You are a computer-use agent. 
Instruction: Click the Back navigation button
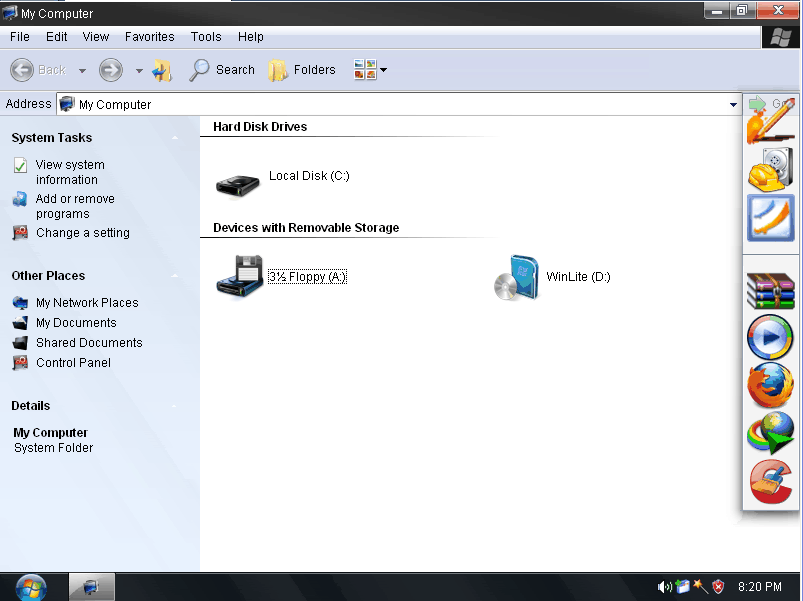(38, 70)
